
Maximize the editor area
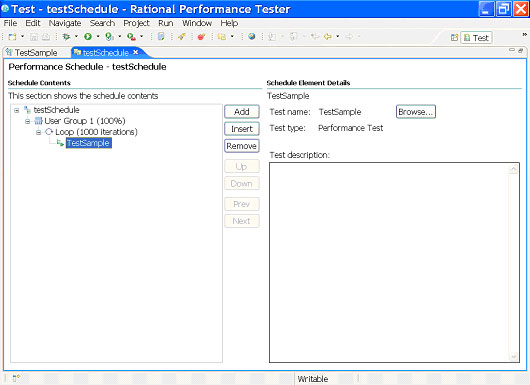click(521, 50)
